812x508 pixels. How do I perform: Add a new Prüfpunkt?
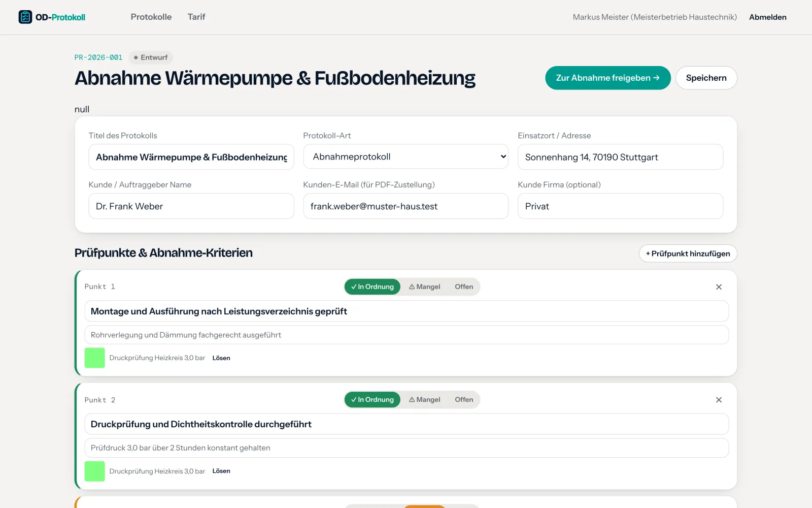click(688, 253)
